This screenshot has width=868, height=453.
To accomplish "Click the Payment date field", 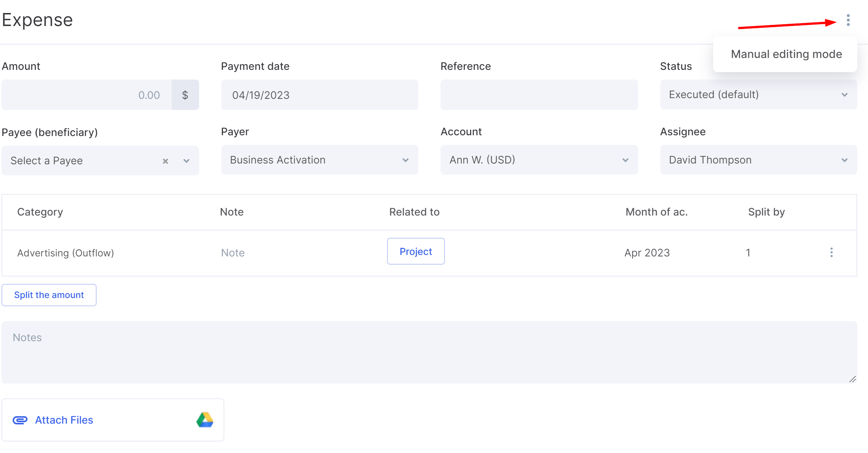I will click(x=319, y=95).
